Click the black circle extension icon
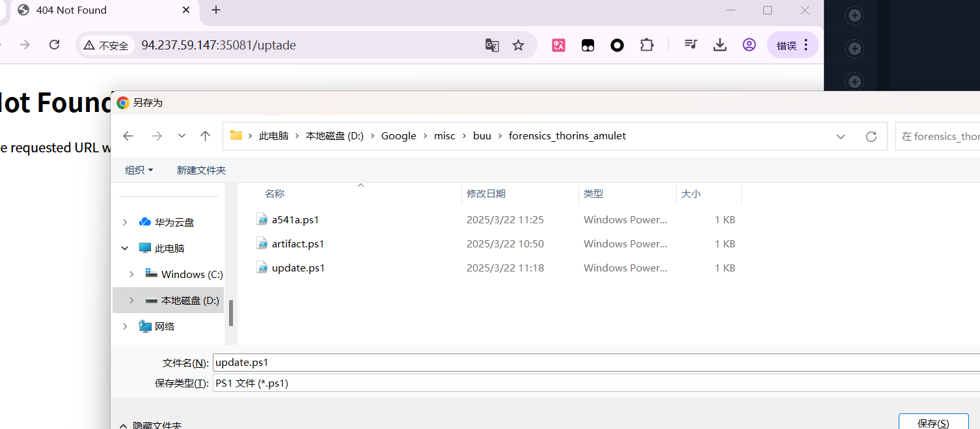This screenshot has height=429, width=980. pos(617,45)
